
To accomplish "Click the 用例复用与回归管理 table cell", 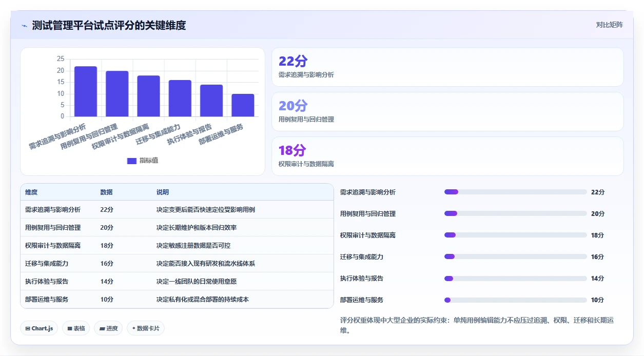I will [x=53, y=228].
